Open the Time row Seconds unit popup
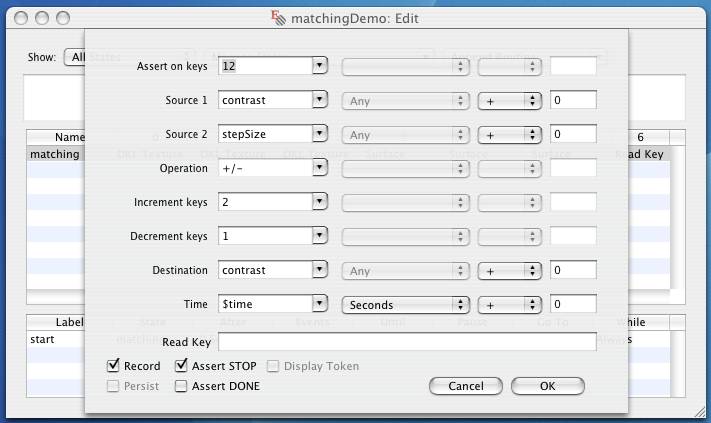The height and width of the screenshot is (423, 711). coord(405,305)
